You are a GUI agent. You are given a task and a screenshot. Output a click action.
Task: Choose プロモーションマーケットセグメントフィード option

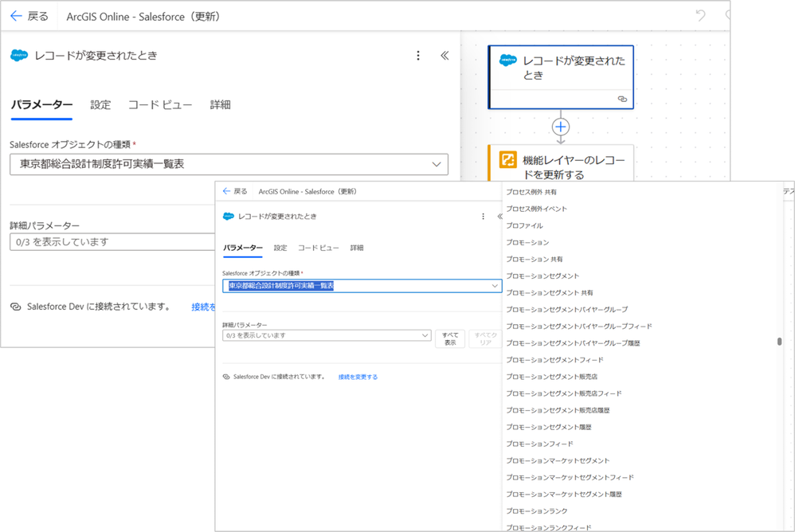tap(570, 477)
